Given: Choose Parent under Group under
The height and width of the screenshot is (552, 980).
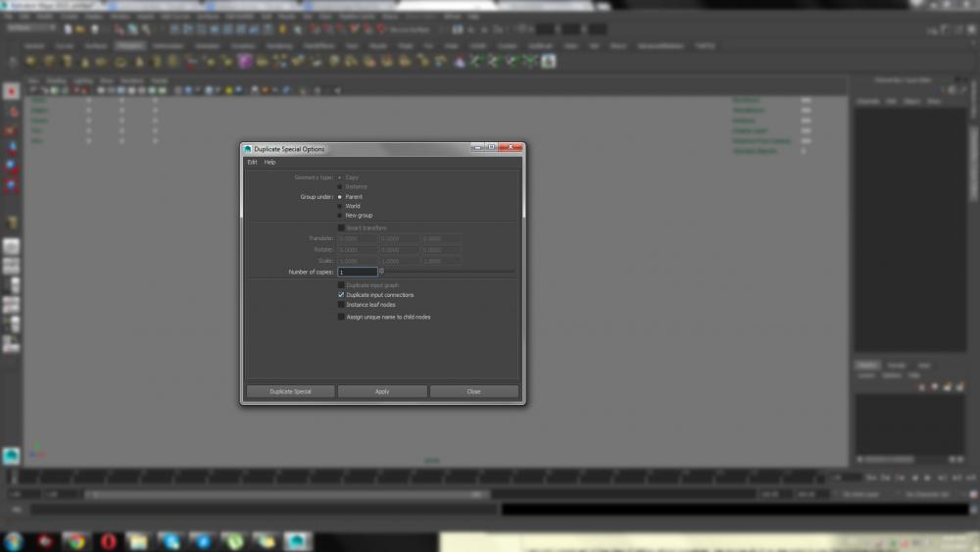Looking at the screenshot, I should click(340, 197).
